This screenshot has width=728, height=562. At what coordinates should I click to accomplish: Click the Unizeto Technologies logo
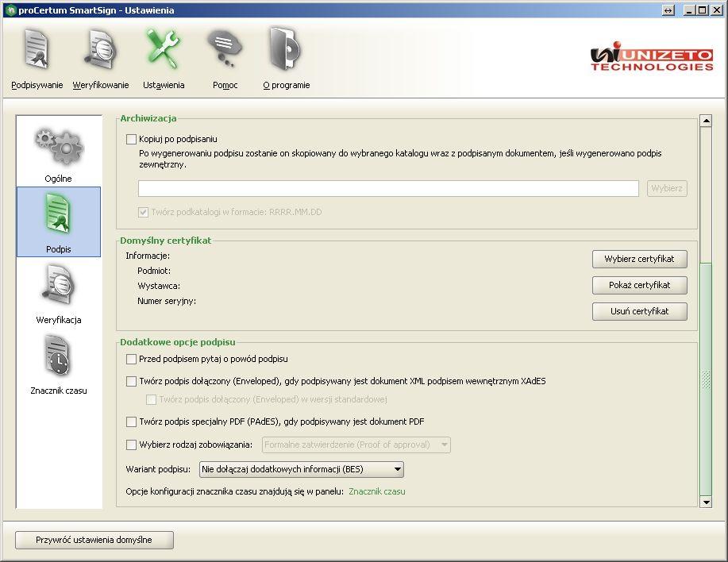[652, 56]
